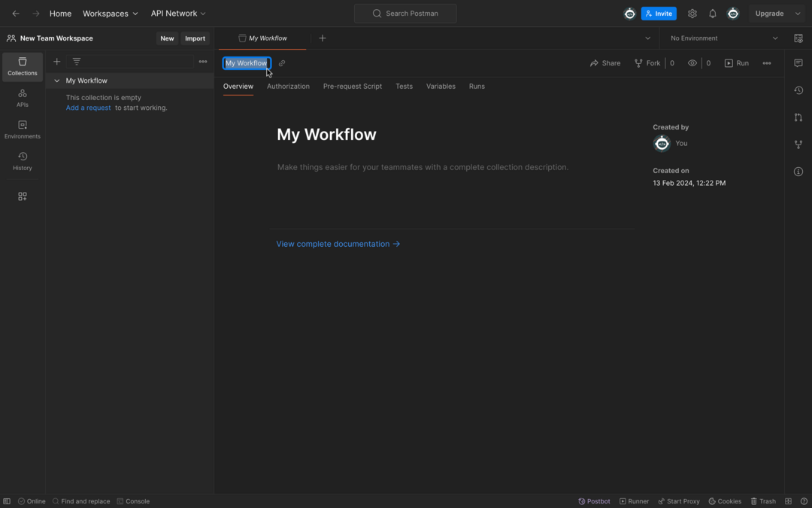This screenshot has width=812, height=508.
Task: Switch to the Variables tab
Action: click(441, 87)
